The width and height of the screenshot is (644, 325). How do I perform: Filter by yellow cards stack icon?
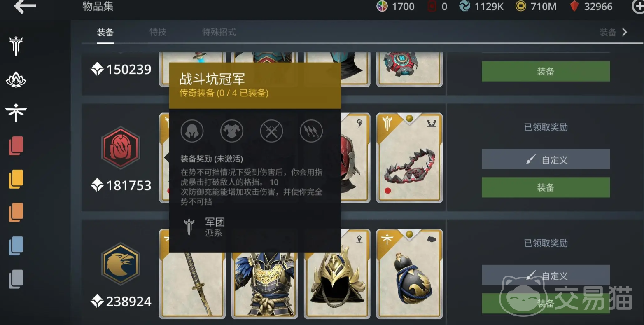[x=16, y=179]
